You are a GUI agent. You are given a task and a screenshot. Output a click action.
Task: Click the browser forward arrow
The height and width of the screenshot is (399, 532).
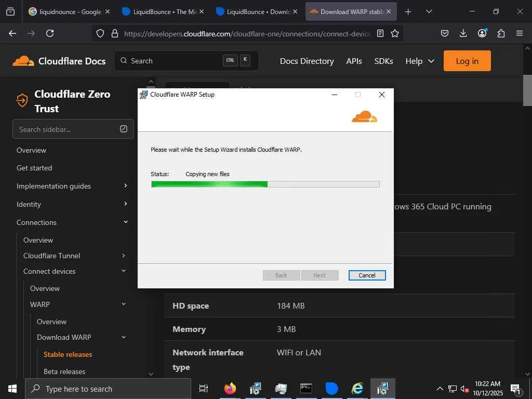(x=31, y=33)
